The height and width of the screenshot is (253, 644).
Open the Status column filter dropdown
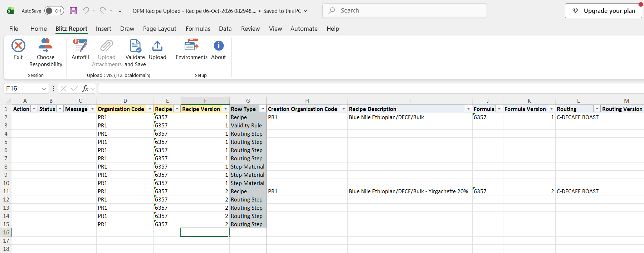60,109
